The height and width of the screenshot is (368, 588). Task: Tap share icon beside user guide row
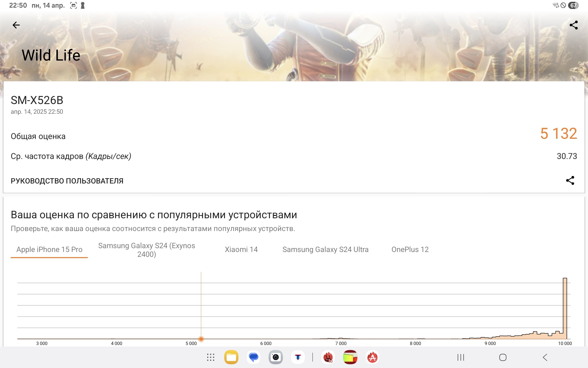pos(570,180)
